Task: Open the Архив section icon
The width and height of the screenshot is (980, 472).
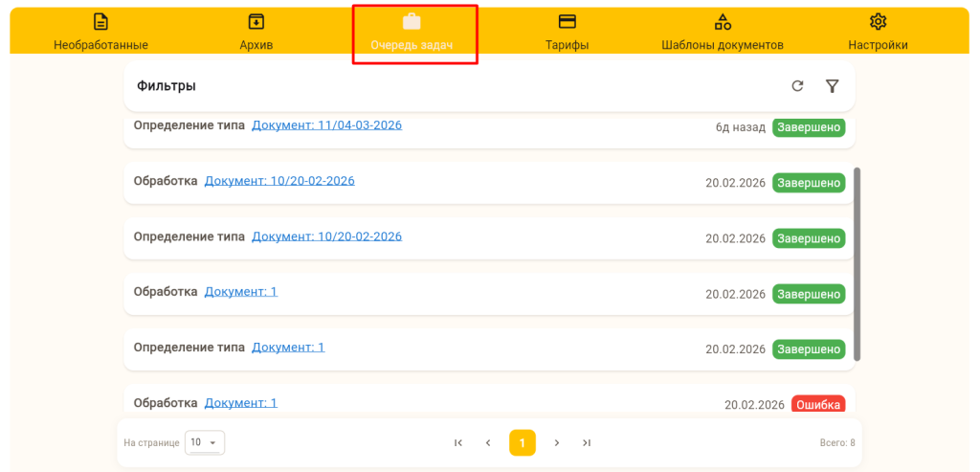Action: [x=256, y=22]
